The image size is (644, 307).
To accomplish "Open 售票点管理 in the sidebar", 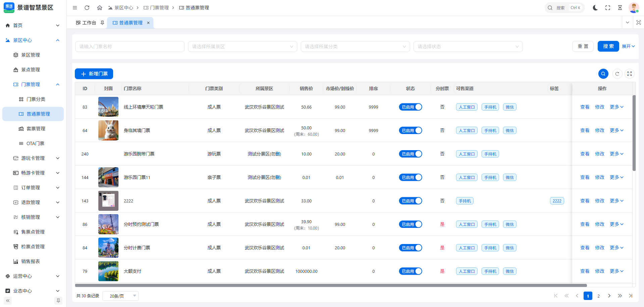I will (x=33, y=232).
